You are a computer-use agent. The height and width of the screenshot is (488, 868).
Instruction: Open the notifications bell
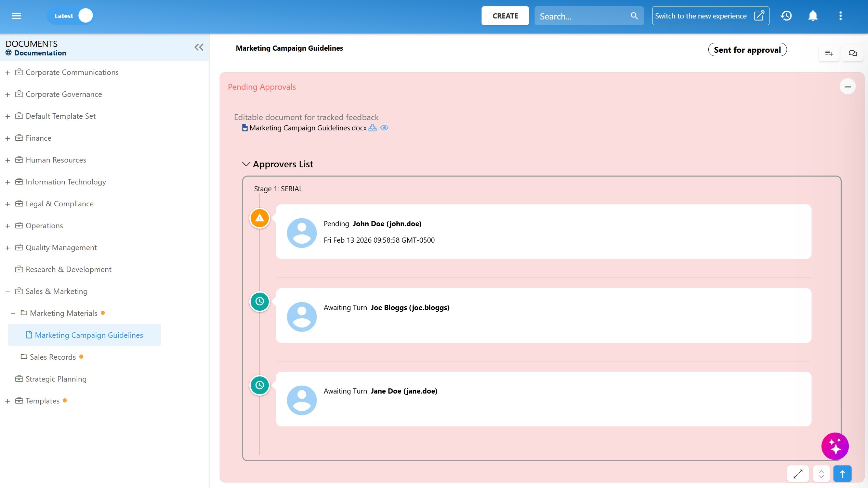coord(813,16)
